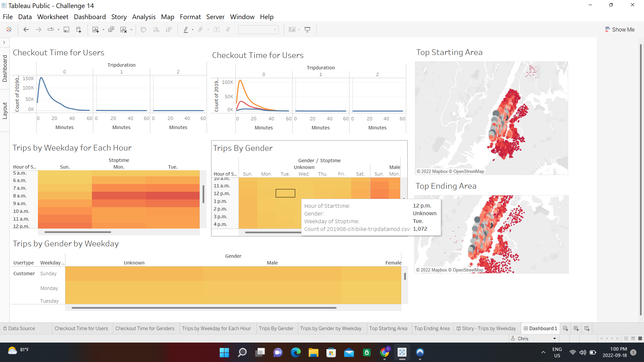Open the Analysis menu

144,17
